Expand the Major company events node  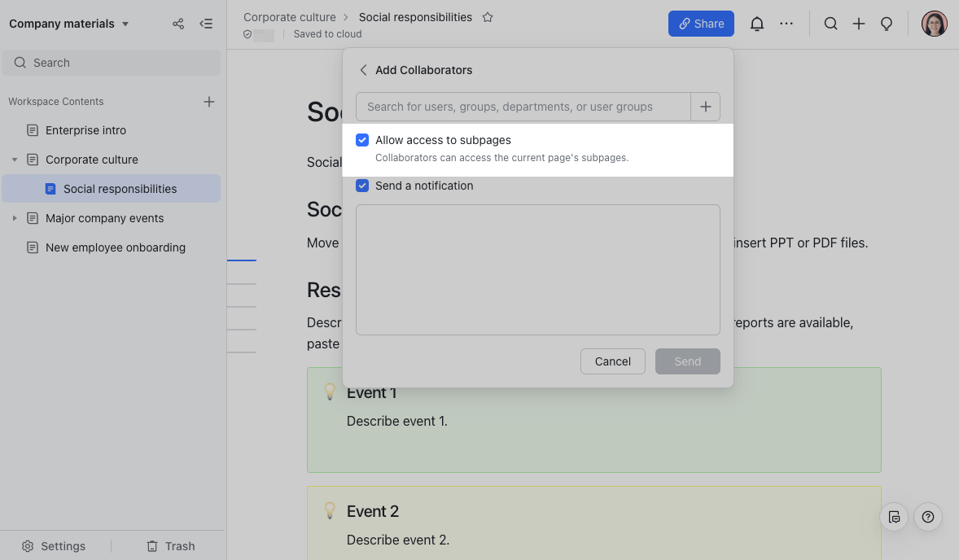15,218
